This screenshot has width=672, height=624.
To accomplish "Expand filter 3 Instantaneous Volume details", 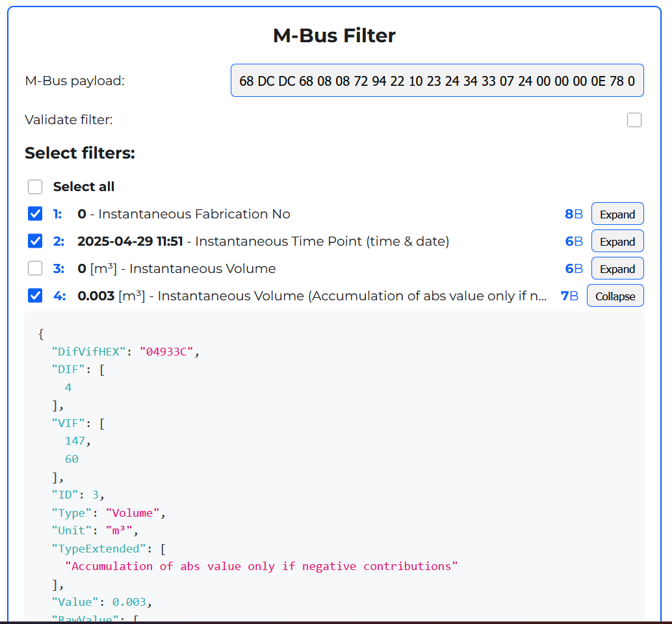I will pos(617,268).
